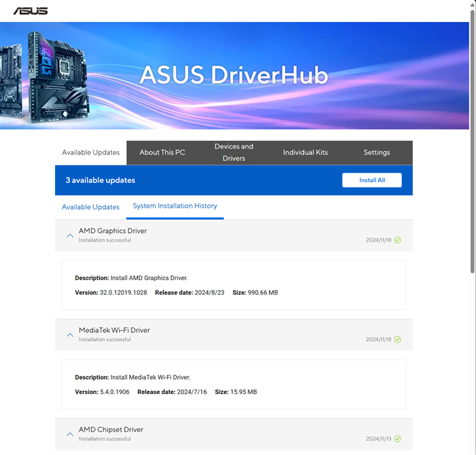
Task: Click the 15.95 MB size value
Action: click(x=243, y=392)
